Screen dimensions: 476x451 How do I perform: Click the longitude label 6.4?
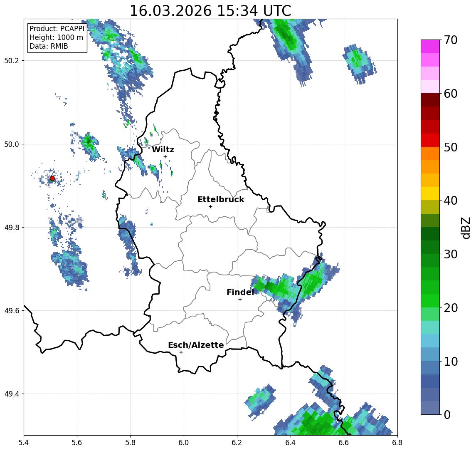[x=291, y=443]
